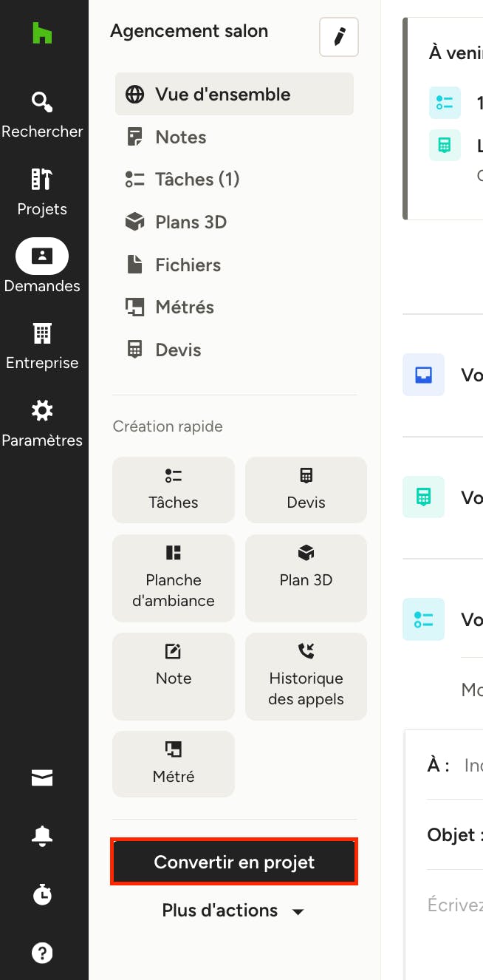This screenshot has width=483, height=980.
Task: Open the Entreprise building icon
Action: (42, 333)
